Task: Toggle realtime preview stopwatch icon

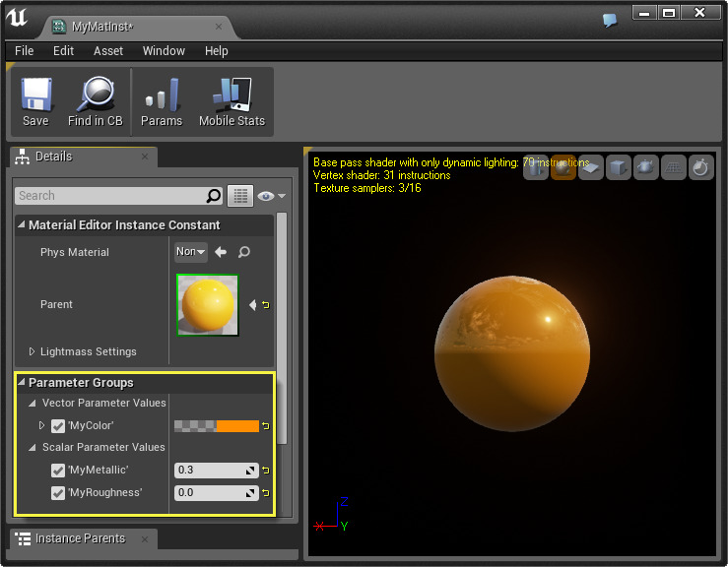Action: [700, 168]
